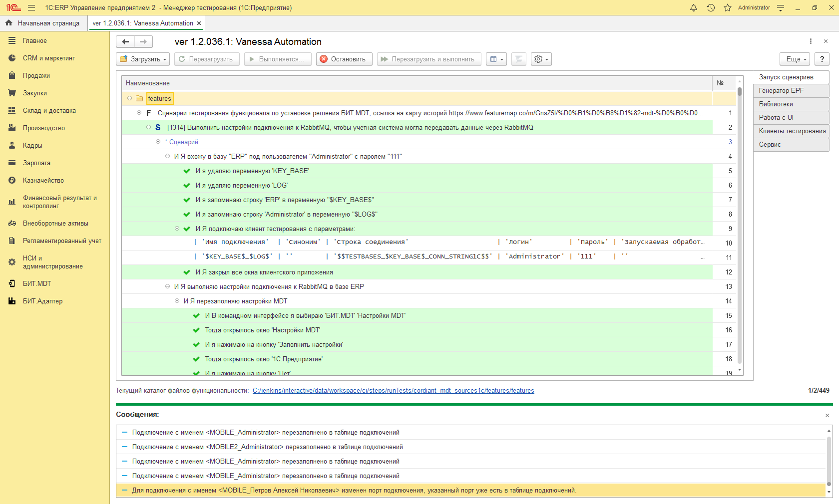Switch to Работа с UI tab
Screen dimensions: 839x504
point(791,118)
